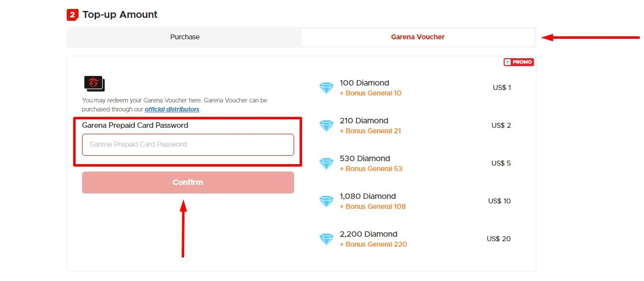Click the PROMO badge
Screen dimensions: 644x281
[x=519, y=62]
